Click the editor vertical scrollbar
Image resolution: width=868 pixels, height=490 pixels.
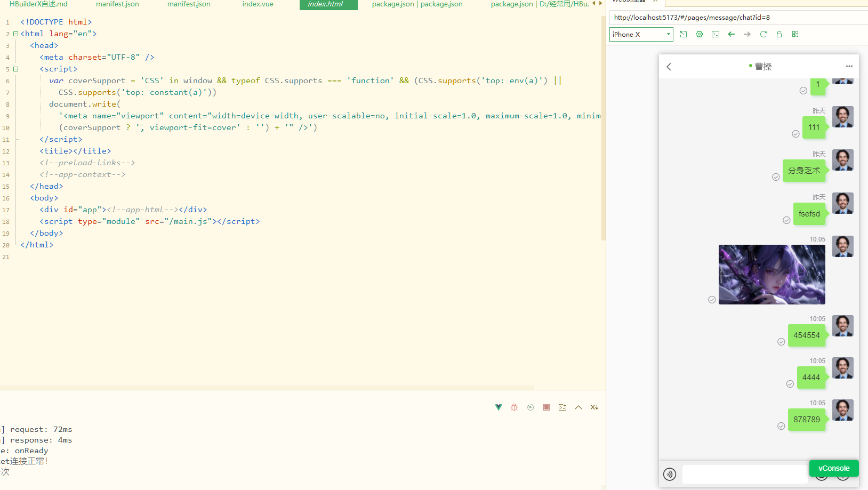[604, 128]
